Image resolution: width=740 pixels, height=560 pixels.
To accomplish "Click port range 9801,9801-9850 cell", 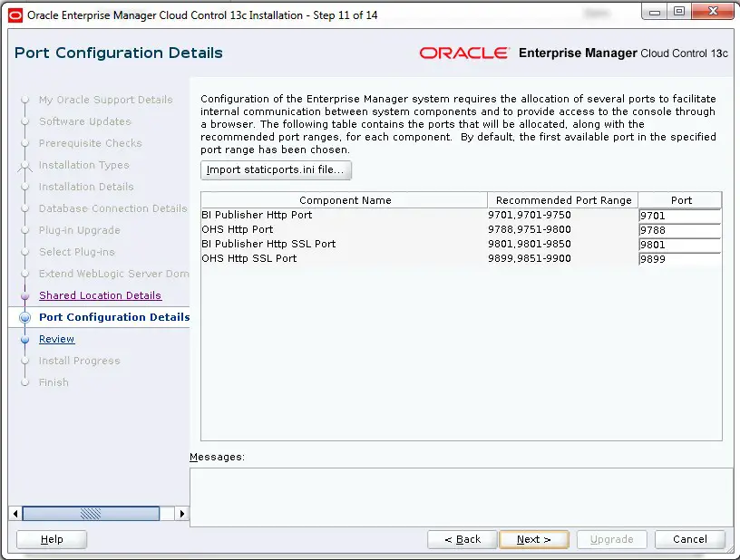I will pos(530,244).
